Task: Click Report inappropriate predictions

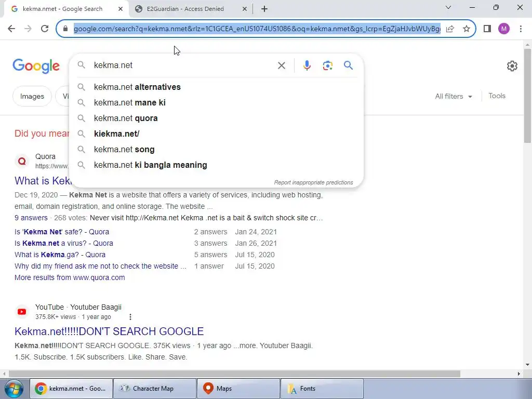Action: 313,182
